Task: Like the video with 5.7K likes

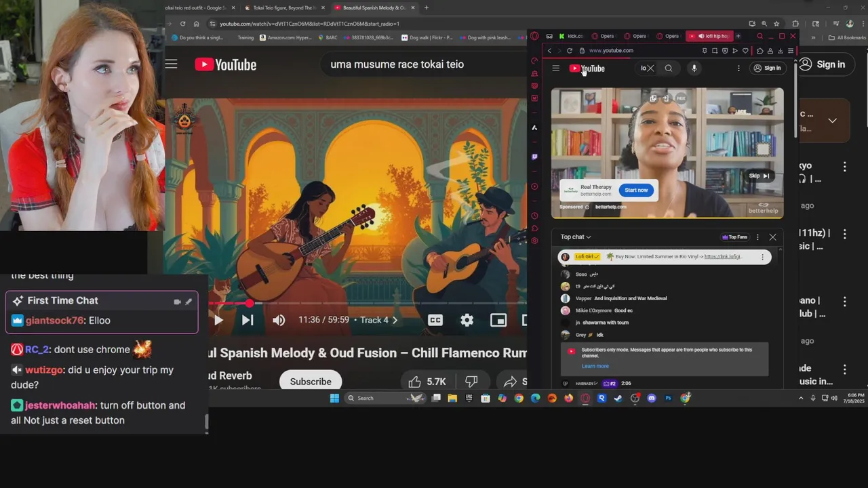Action: pos(427,382)
